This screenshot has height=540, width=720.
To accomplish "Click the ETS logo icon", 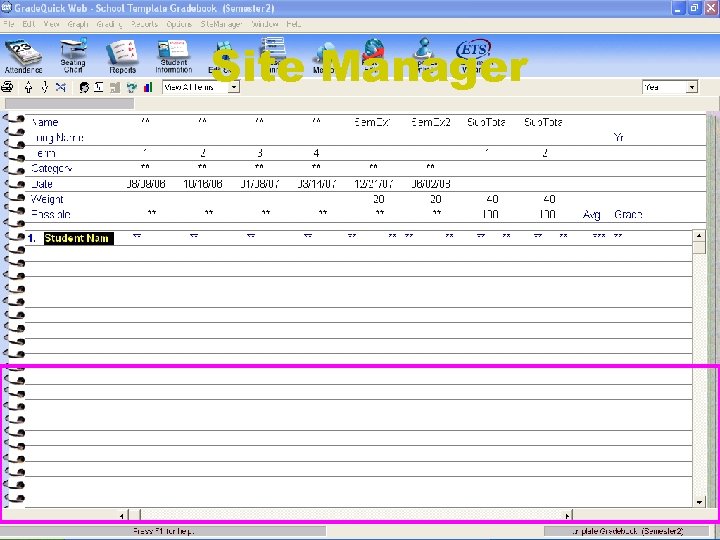I will point(473,49).
